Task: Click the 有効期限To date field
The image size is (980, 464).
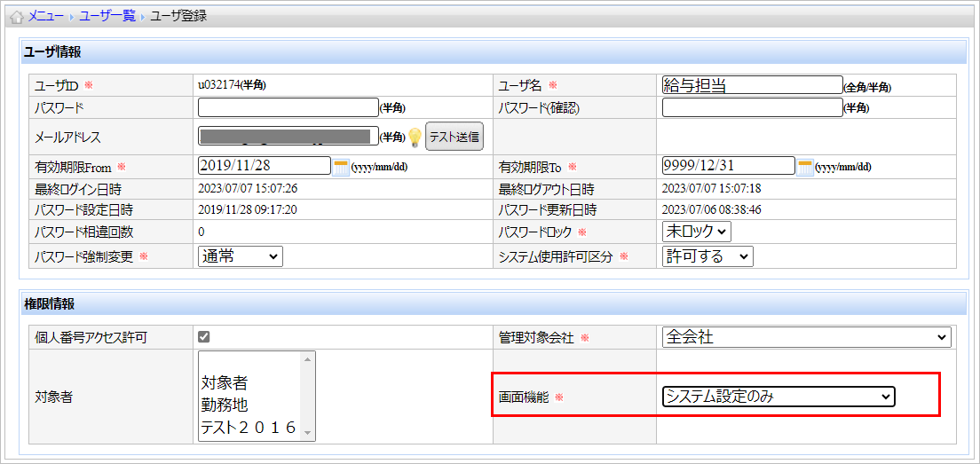Action: [728, 166]
